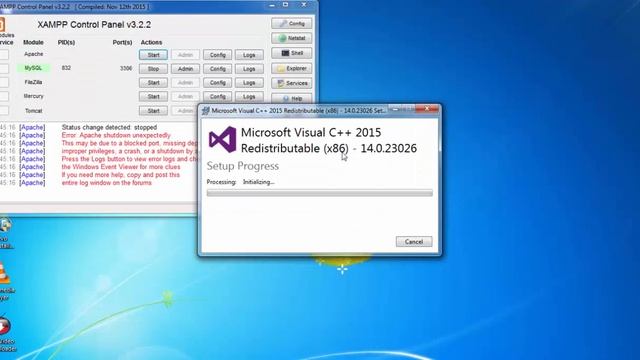Open Apache Config in XAMPP
Image resolution: width=640 pixels, height=360 pixels.
pyautogui.click(x=218, y=55)
